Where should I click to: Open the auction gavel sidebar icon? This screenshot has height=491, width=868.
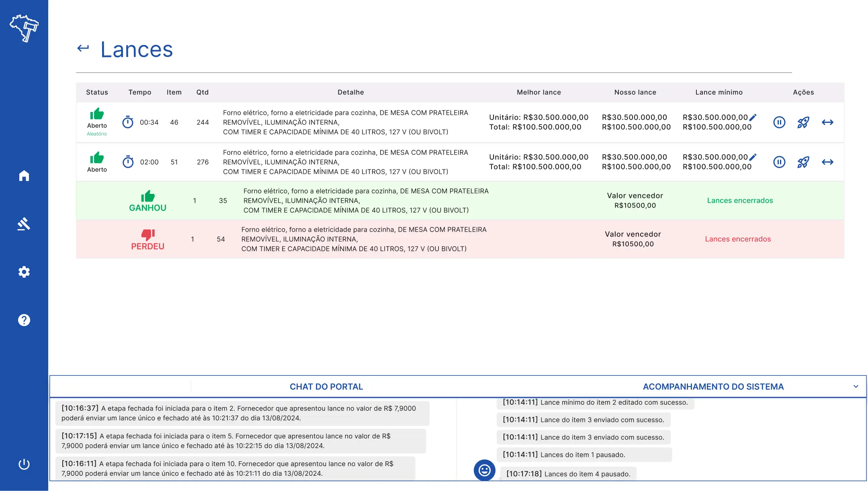(x=24, y=224)
